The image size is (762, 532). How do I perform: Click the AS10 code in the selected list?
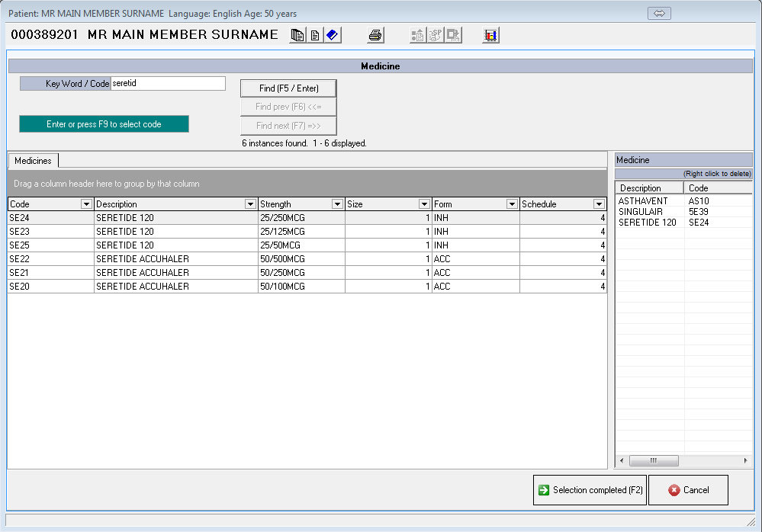[x=699, y=201]
